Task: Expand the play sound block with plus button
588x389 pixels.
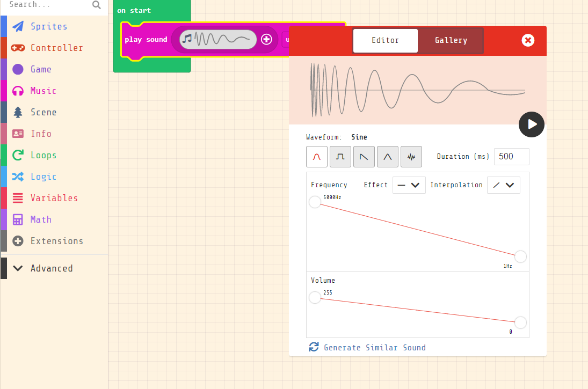Action: tap(266, 39)
